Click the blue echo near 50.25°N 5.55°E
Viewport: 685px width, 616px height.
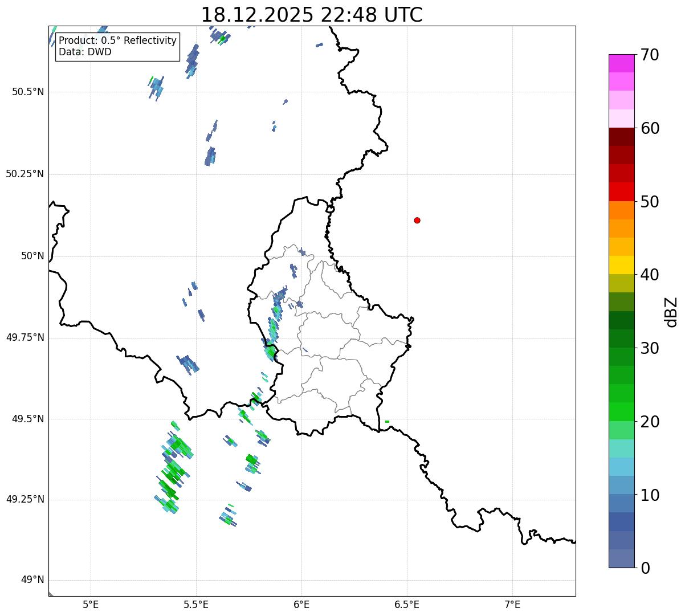[x=210, y=156]
